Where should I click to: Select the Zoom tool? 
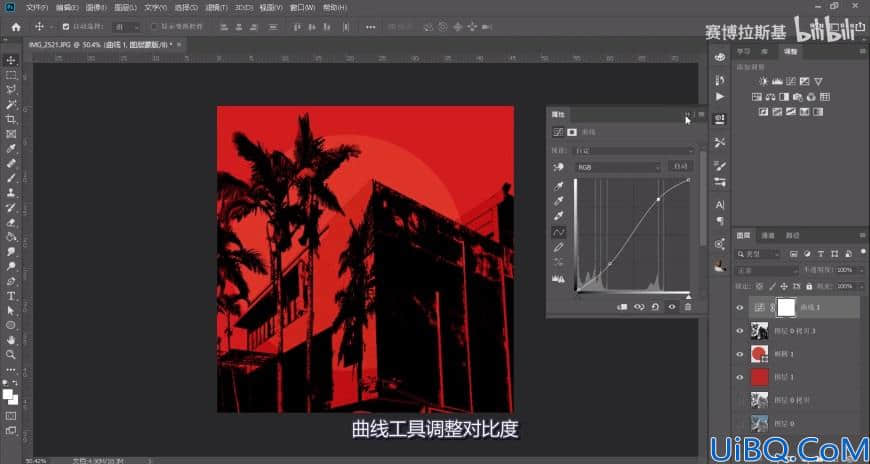[11, 354]
